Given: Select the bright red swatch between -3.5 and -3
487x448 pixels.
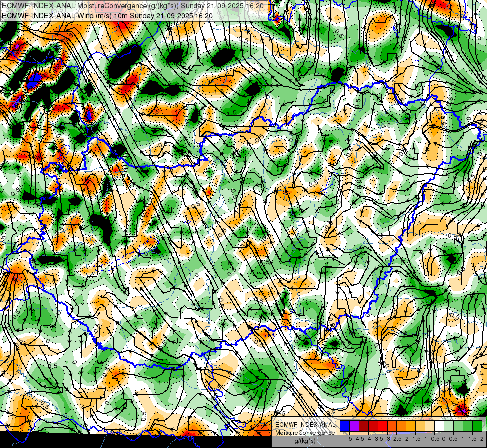Looking at the screenshot, I should (x=383, y=426).
